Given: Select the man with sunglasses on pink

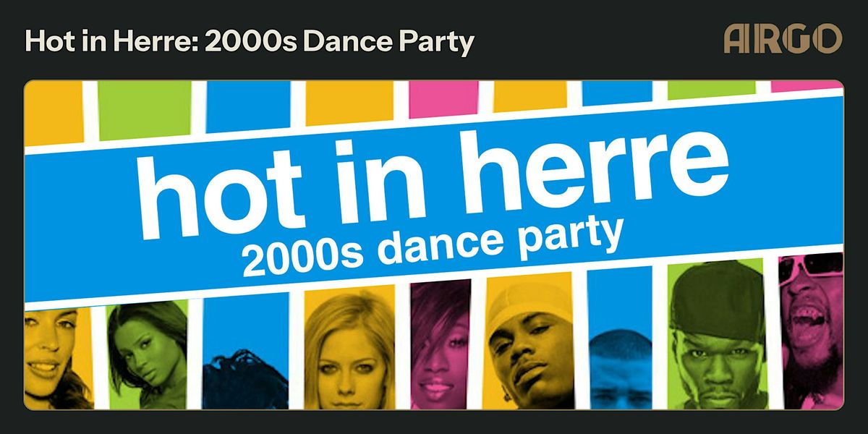Looking at the screenshot, I should coord(810,329).
